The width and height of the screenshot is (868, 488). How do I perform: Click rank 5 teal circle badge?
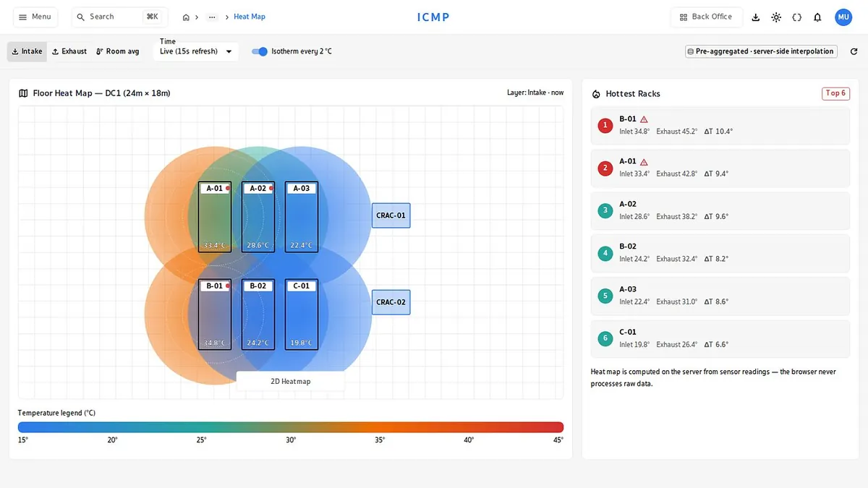(x=605, y=296)
